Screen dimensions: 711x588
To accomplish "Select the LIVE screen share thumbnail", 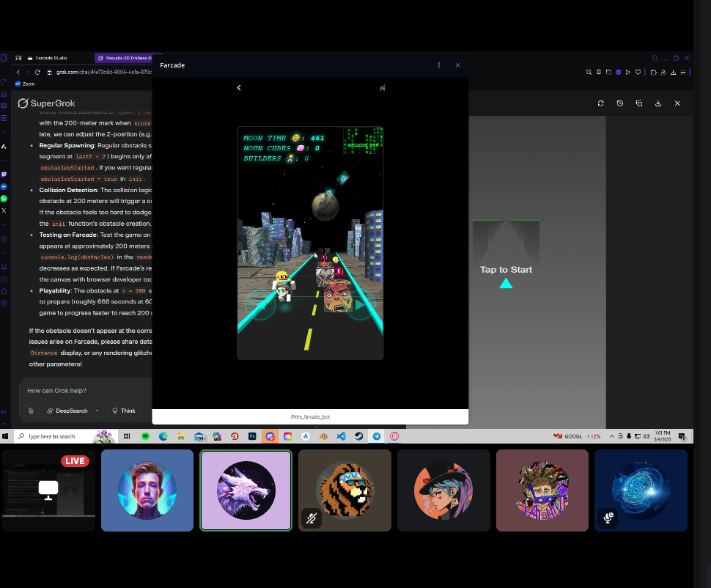I will tap(49, 490).
